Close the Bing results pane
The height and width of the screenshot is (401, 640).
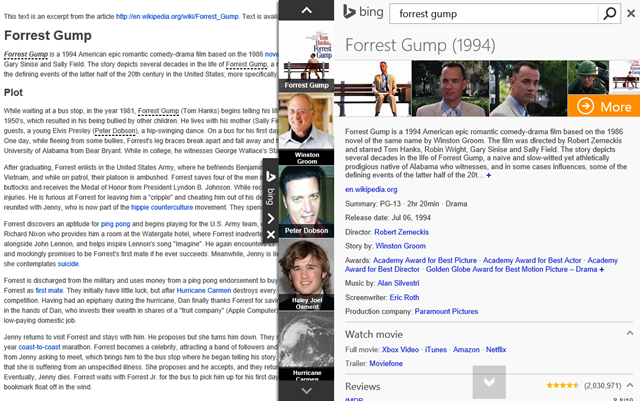coord(631,13)
